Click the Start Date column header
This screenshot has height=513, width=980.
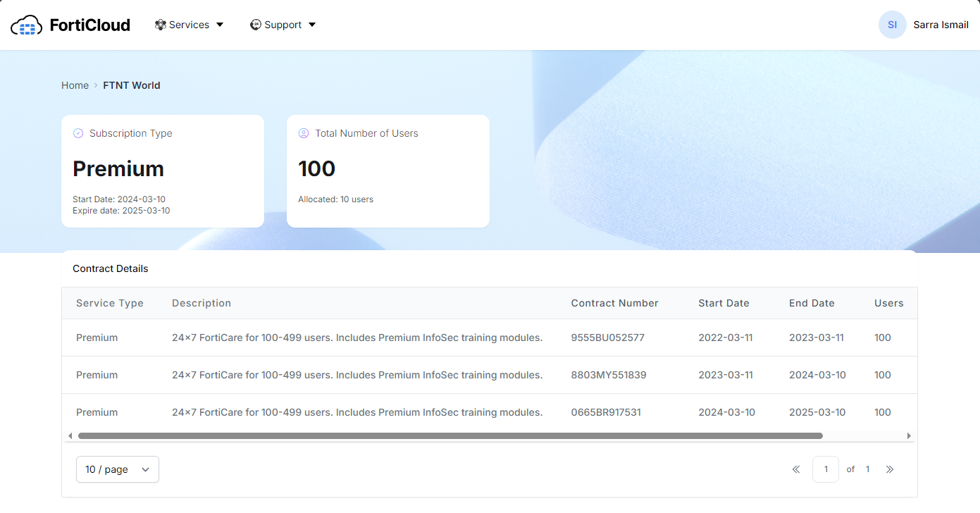[x=724, y=303]
